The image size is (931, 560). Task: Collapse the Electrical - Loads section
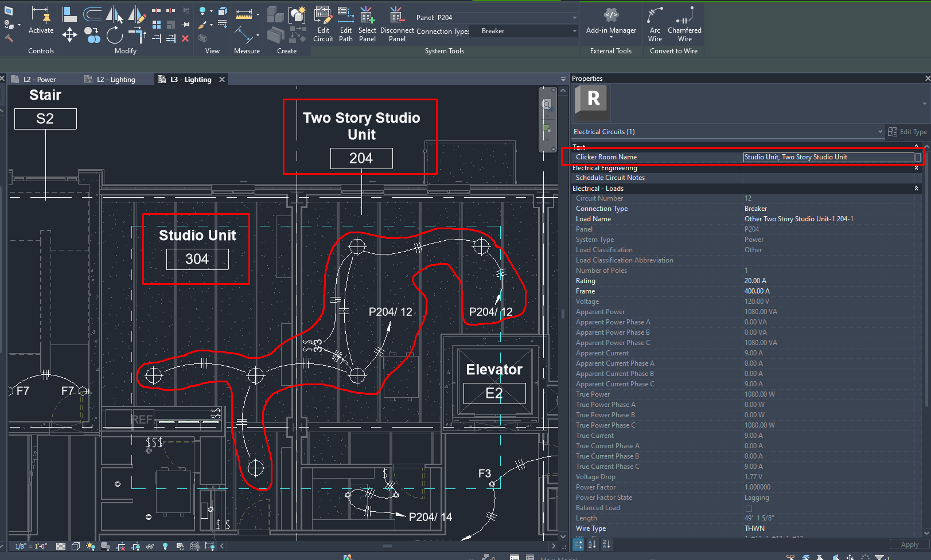[x=916, y=189]
